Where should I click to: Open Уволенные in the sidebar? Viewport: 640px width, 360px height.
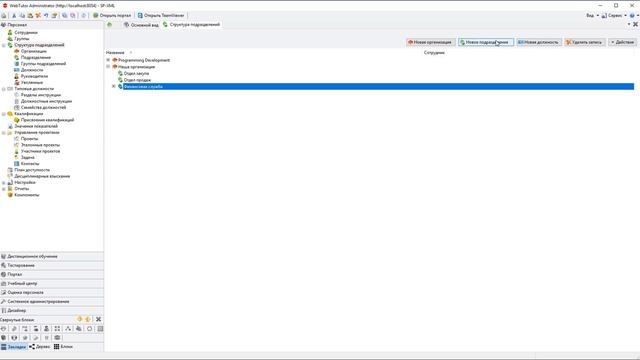click(x=32, y=82)
